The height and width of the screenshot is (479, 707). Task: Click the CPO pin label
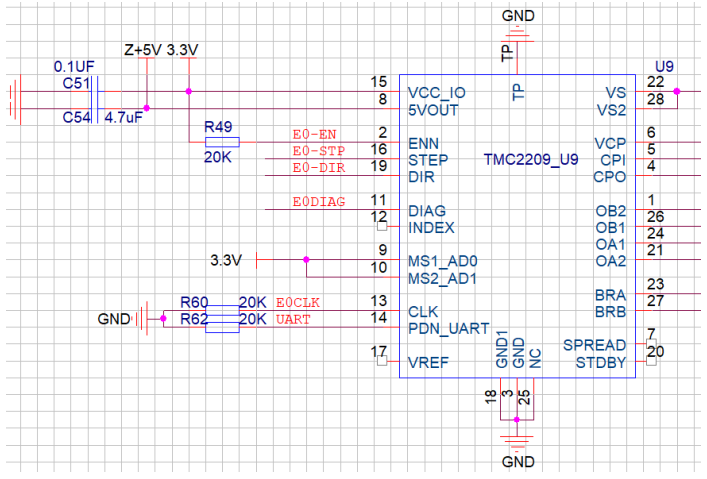(610, 177)
